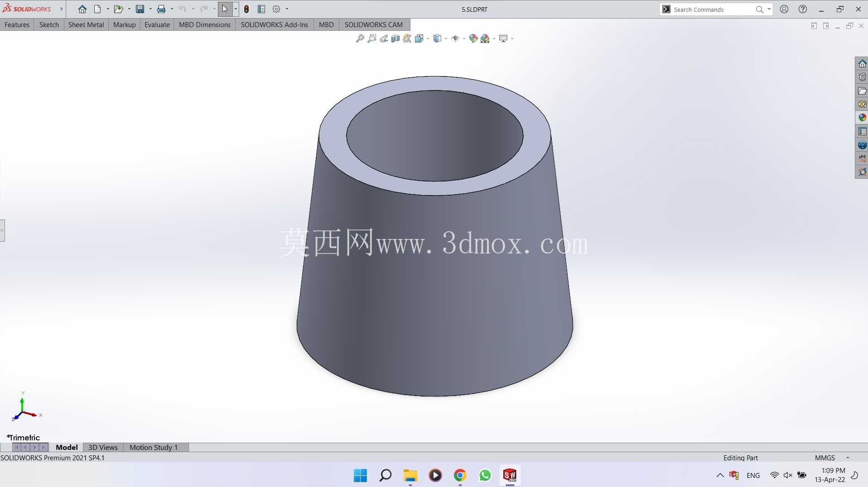
Task: Expand the Save dropdown arrow
Action: pos(150,9)
